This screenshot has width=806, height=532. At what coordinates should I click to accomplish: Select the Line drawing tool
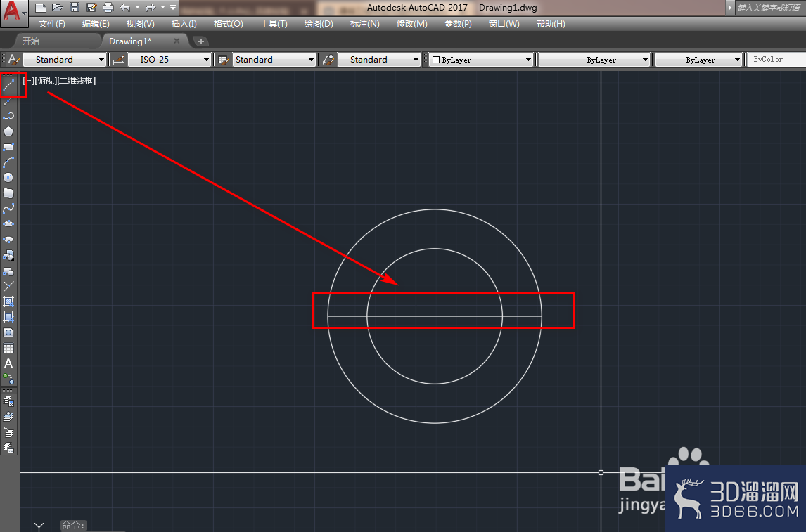[8, 85]
